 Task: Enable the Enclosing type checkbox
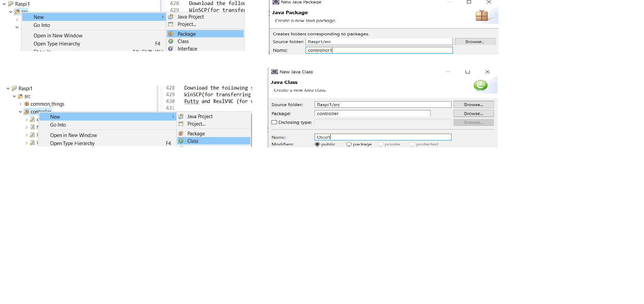[274, 123]
